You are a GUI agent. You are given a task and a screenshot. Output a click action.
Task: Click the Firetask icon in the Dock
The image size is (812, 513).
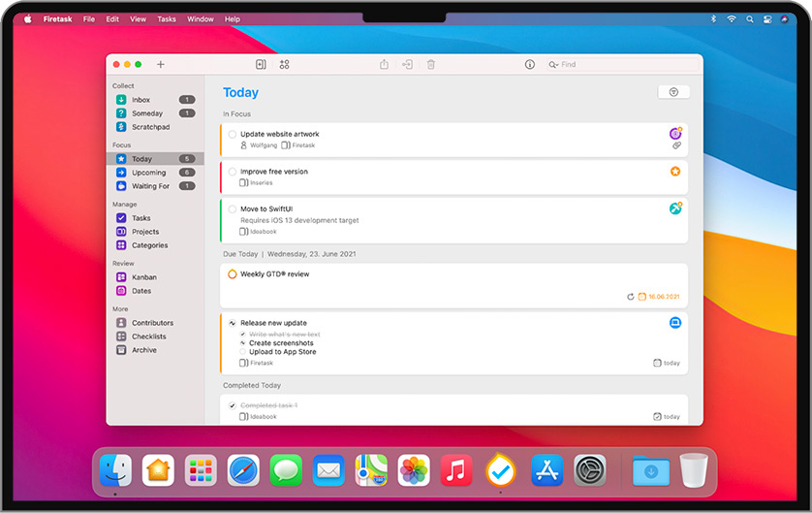pos(500,471)
